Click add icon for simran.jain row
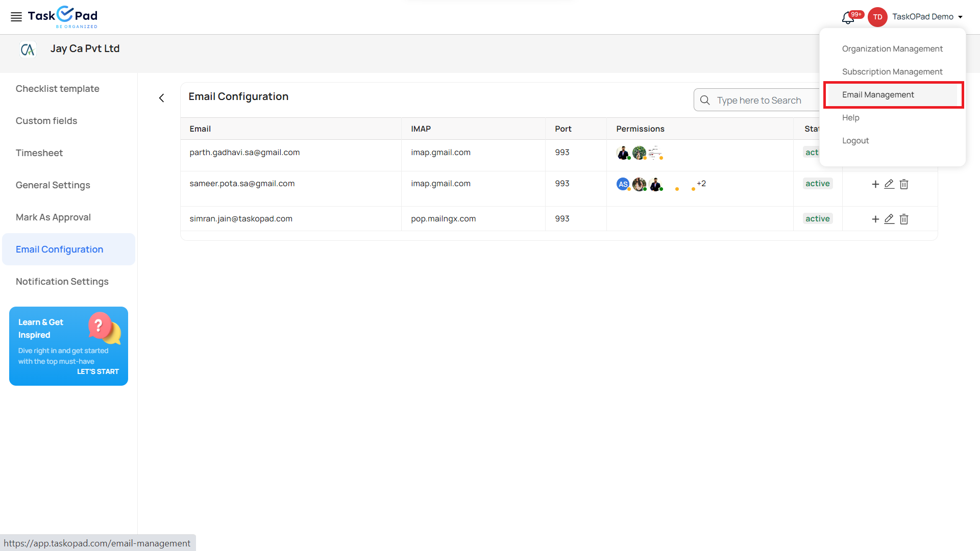This screenshot has height=551, width=980. (x=875, y=219)
